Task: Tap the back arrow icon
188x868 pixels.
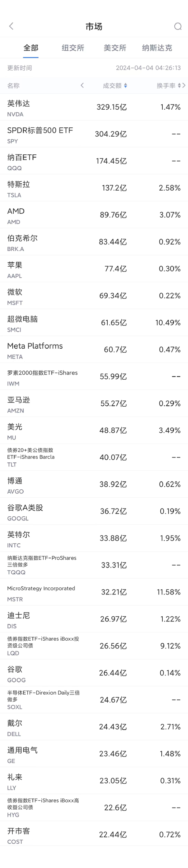Action: click(11, 26)
